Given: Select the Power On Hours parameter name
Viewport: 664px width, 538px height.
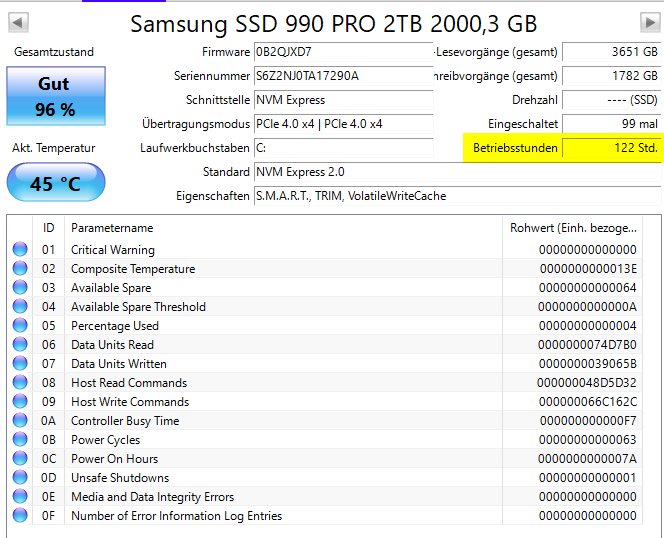Looking at the screenshot, I should click(114, 459).
